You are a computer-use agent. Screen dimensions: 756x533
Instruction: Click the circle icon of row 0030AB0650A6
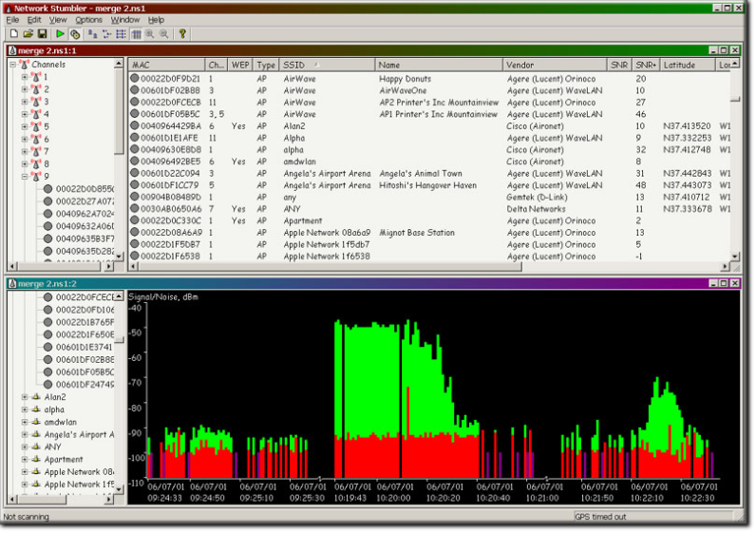click(x=135, y=208)
